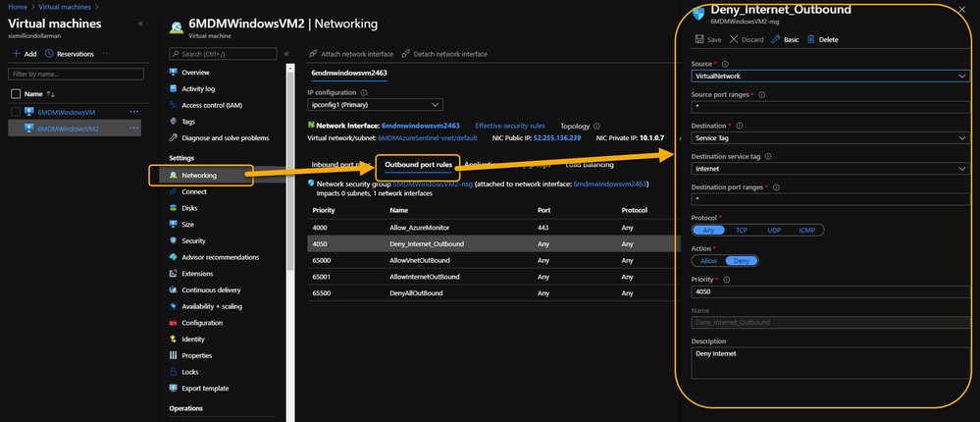Image resolution: width=980 pixels, height=422 pixels.
Task: Click the Source info icon
Action: [725, 64]
